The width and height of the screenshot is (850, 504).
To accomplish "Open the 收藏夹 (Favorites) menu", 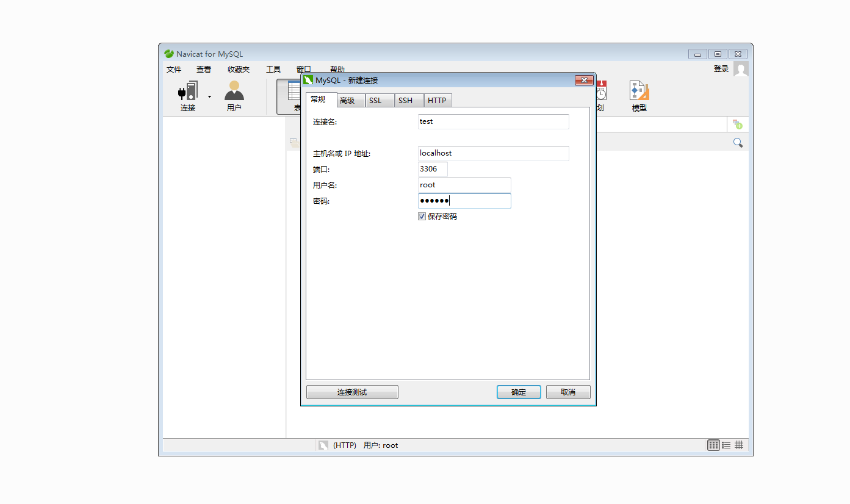I will click(x=239, y=70).
